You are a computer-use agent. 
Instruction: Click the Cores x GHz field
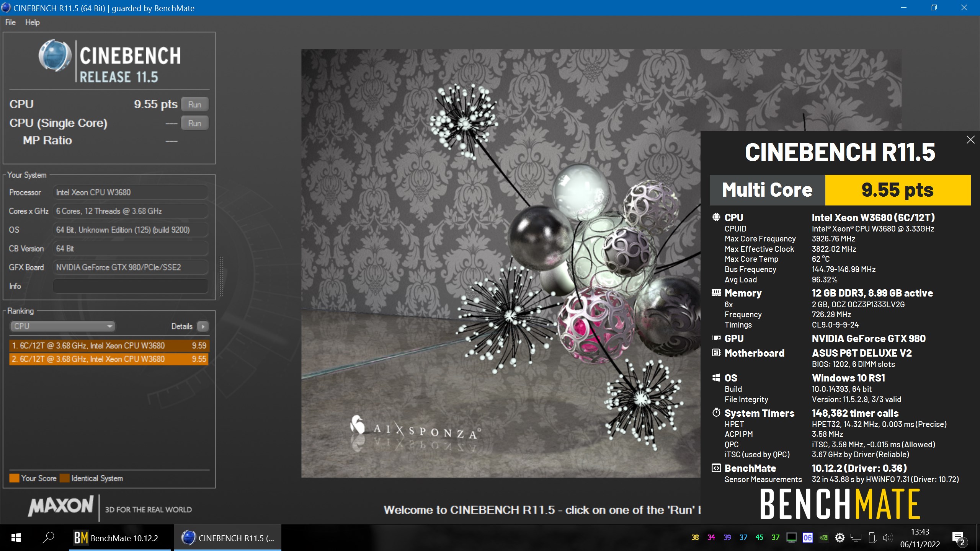(131, 211)
